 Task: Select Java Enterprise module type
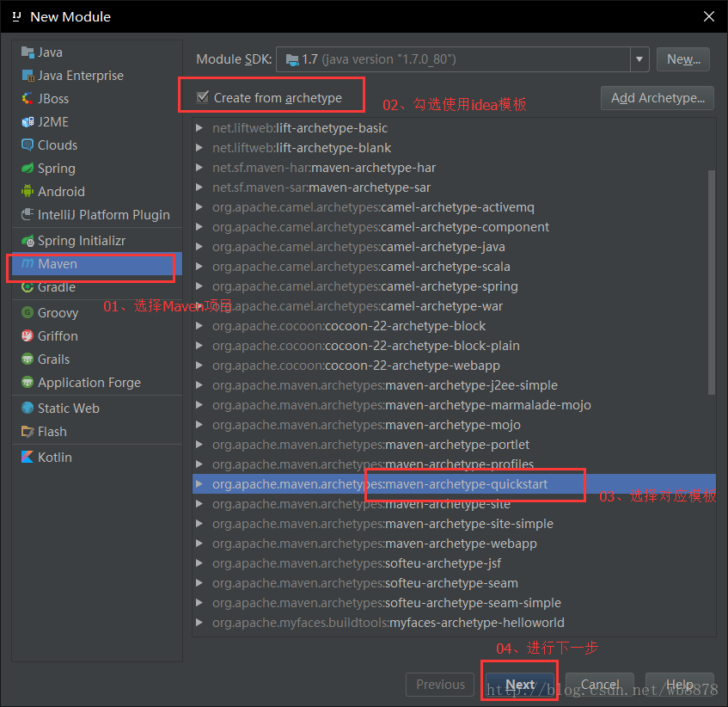coord(97,76)
